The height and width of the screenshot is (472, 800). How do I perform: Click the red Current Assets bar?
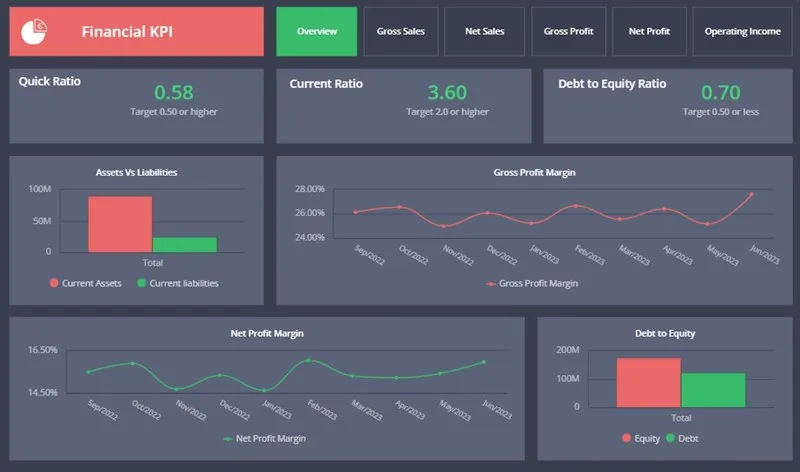coord(120,224)
